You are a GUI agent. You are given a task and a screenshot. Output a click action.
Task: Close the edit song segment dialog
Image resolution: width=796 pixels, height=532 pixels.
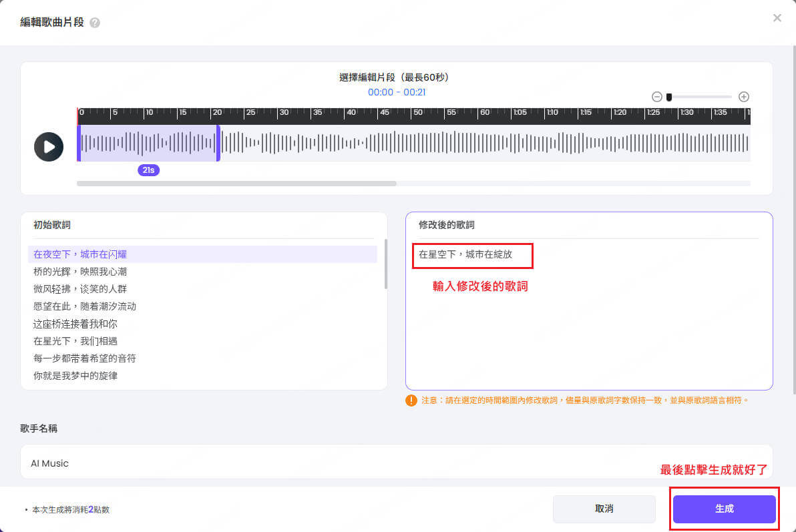777,18
